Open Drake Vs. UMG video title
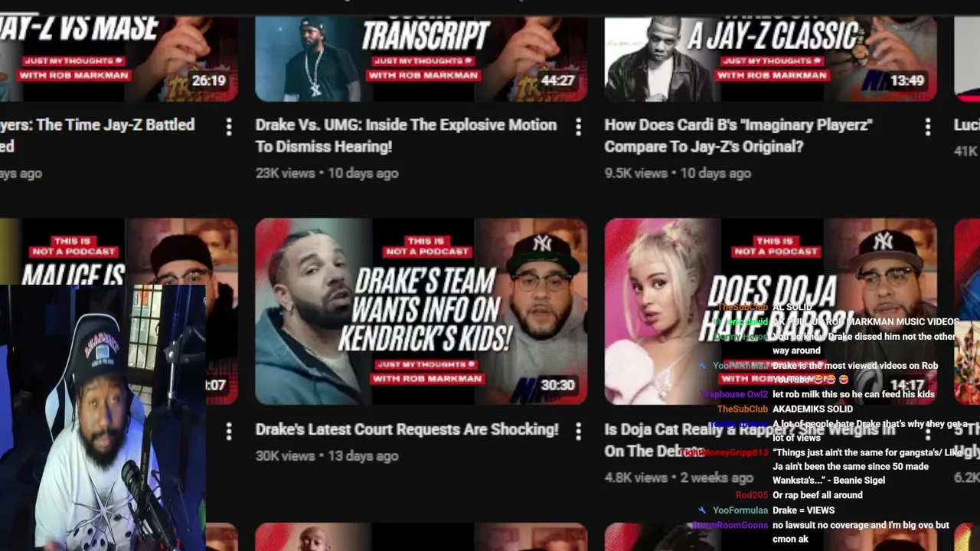The width and height of the screenshot is (980, 551). point(406,135)
